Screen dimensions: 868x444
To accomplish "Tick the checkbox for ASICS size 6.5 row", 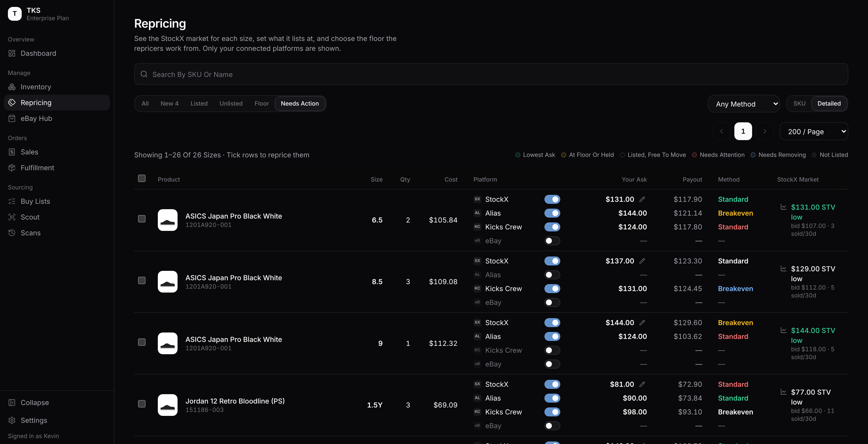I will tap(142, 219).
